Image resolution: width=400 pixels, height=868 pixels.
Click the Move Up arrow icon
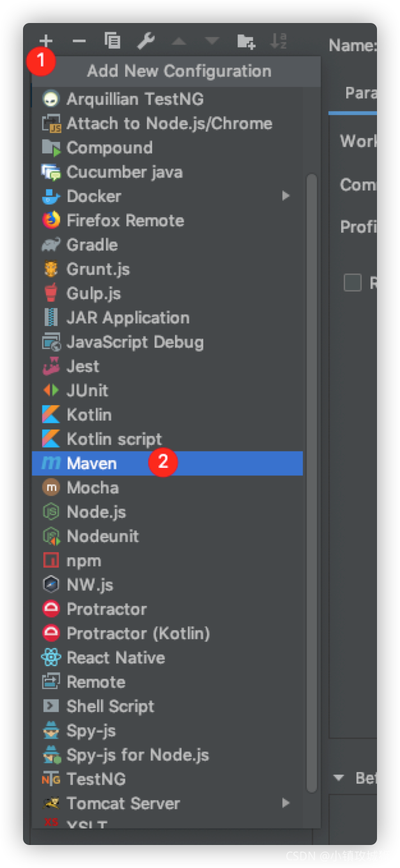(x=179, y=42)
